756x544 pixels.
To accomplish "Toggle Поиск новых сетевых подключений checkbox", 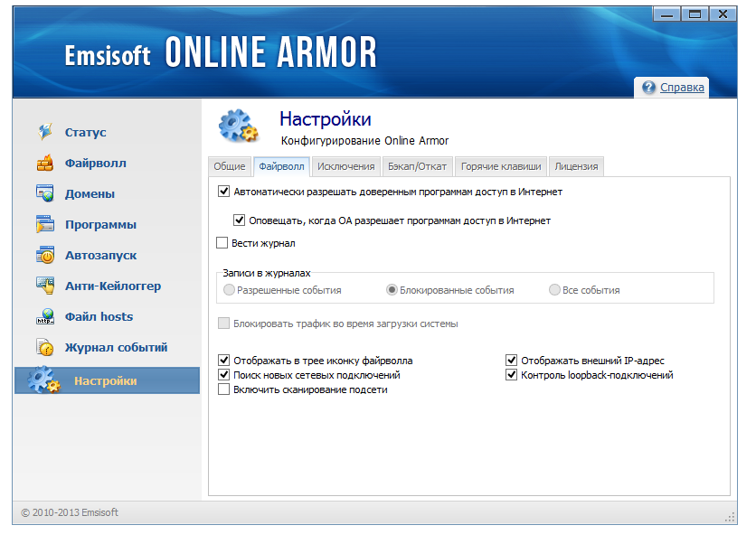I will click(x=223, y=374).
